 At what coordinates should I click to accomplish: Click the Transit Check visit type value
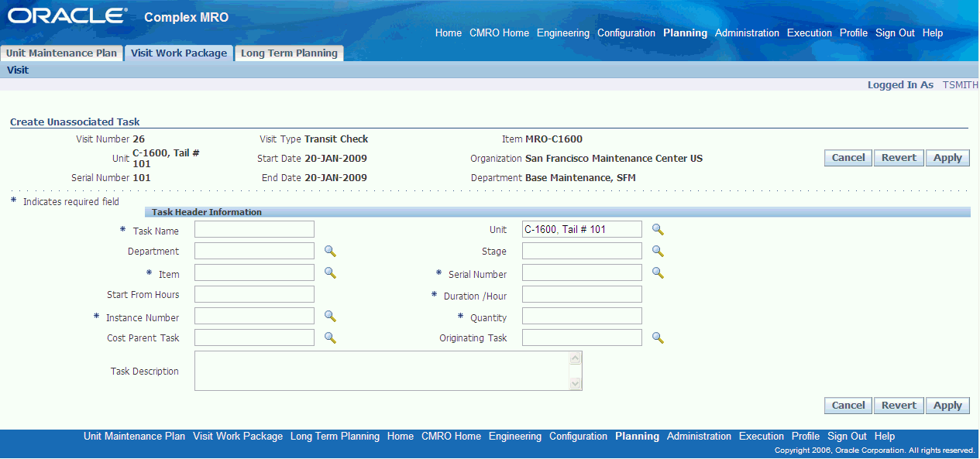coord(336,139)
